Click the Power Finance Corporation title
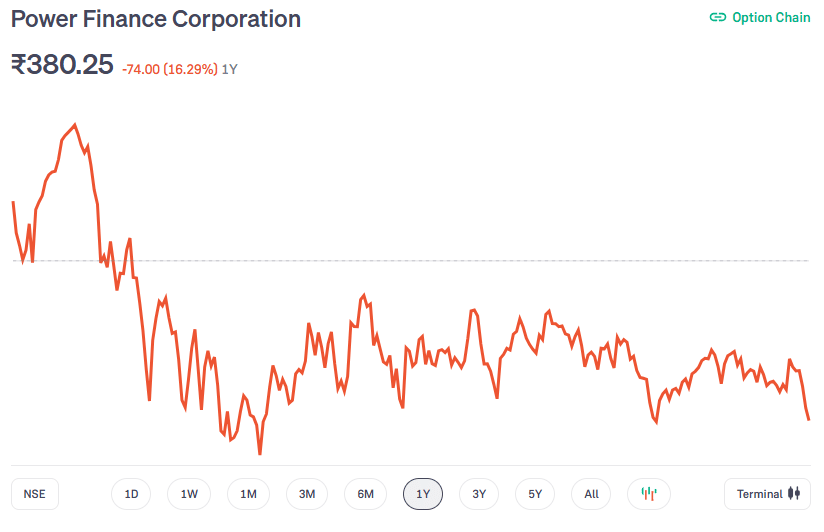 click(155, 19)
